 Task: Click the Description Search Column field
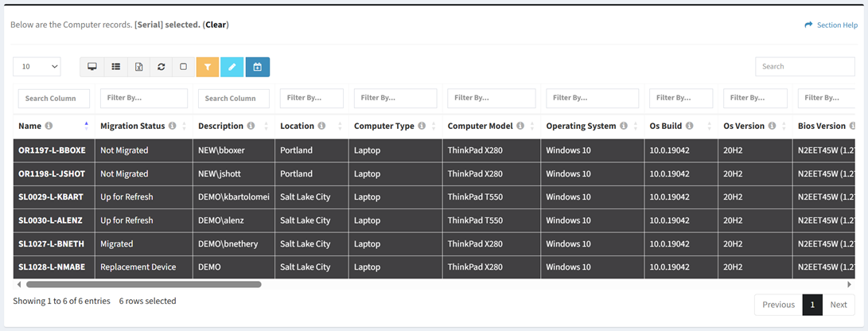click(x=234, y=99)
